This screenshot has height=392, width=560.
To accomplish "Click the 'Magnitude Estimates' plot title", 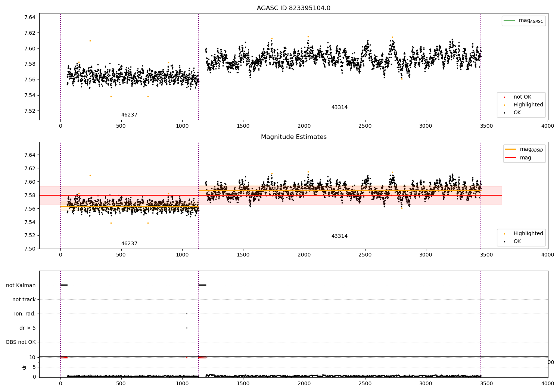I will 293,137.
